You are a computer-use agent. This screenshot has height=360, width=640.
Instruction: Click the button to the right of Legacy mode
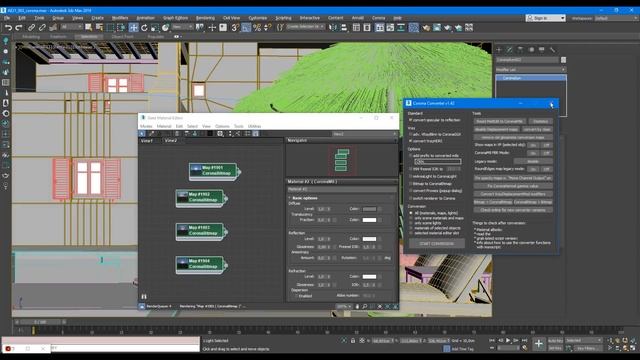pos(533,161)
